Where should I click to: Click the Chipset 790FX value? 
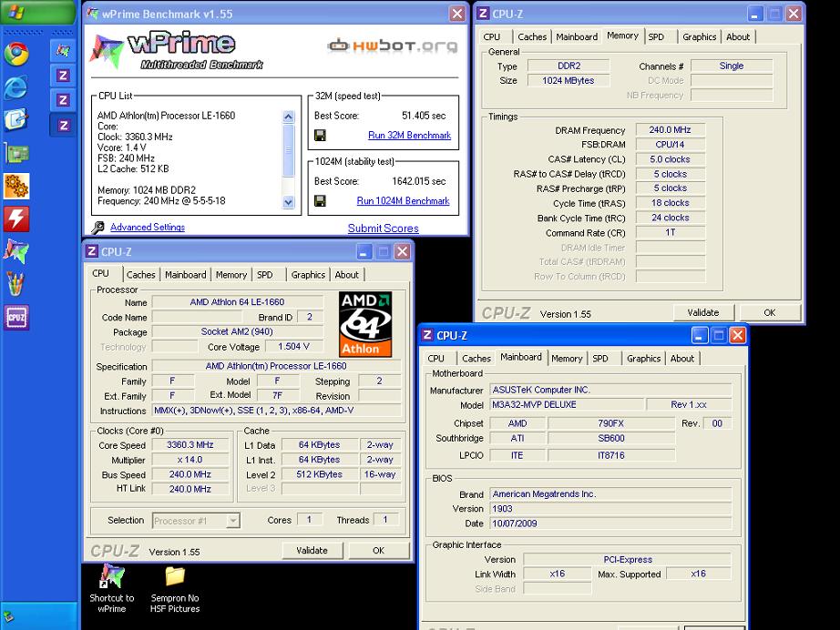pos(610,423)
